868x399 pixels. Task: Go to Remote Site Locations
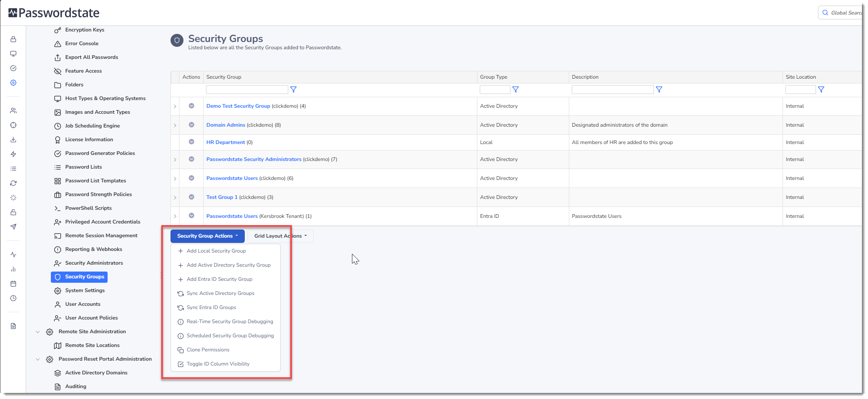(92, 345)
